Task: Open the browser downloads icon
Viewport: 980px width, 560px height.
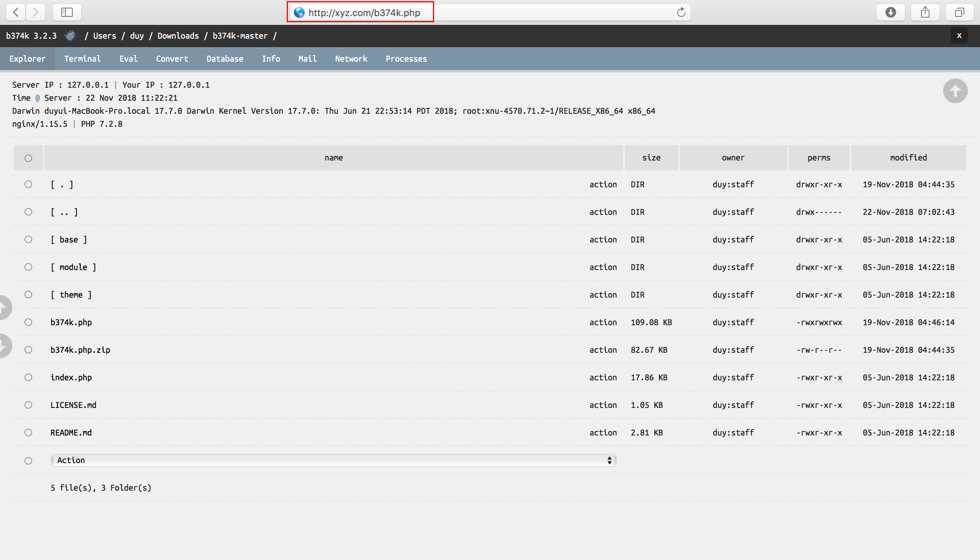Action: [x=890, y=12]
